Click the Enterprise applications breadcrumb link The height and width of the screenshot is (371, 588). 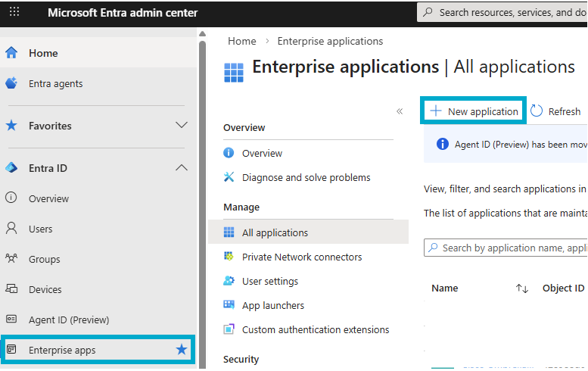(x=330, y=41)
